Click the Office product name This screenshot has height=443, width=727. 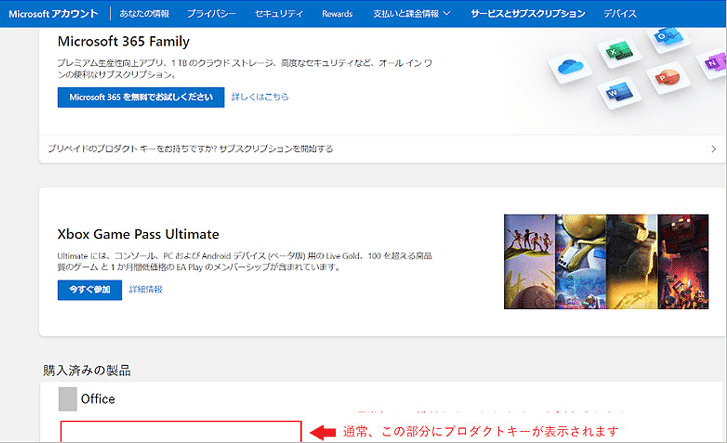(x=98, y=399)
